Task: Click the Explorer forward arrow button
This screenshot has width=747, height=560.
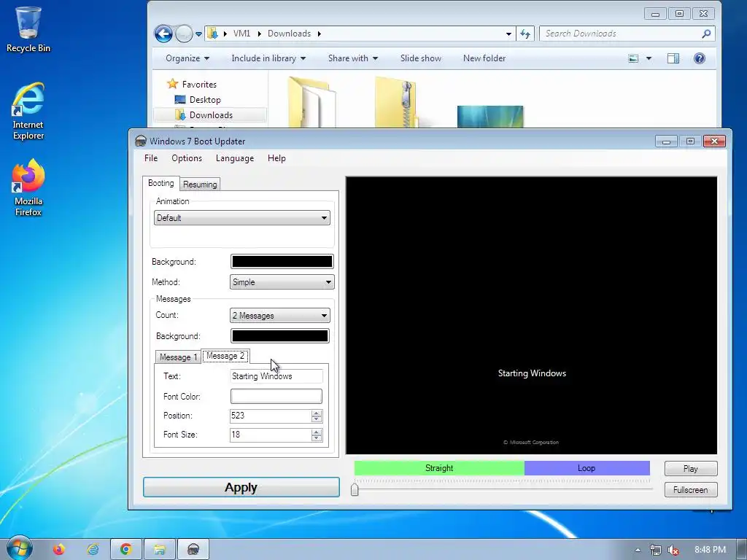Action: 184,34
